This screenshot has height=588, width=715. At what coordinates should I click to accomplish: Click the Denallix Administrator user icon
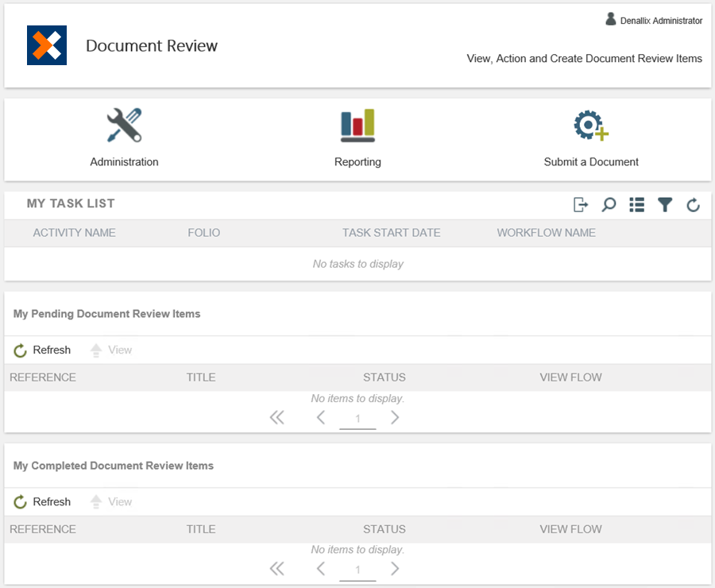pos(611,20)
